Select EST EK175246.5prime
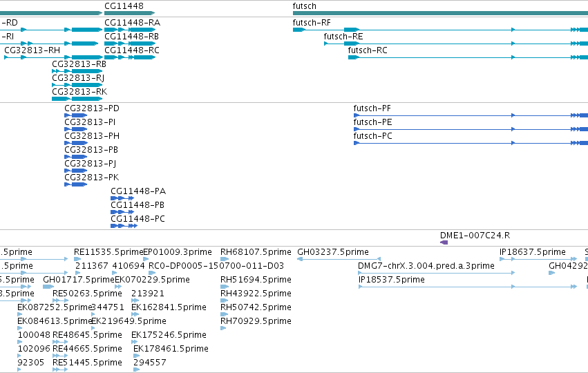The height and width of the screenshot is (373, 588). pyautogui.click(x=169, y=335)
